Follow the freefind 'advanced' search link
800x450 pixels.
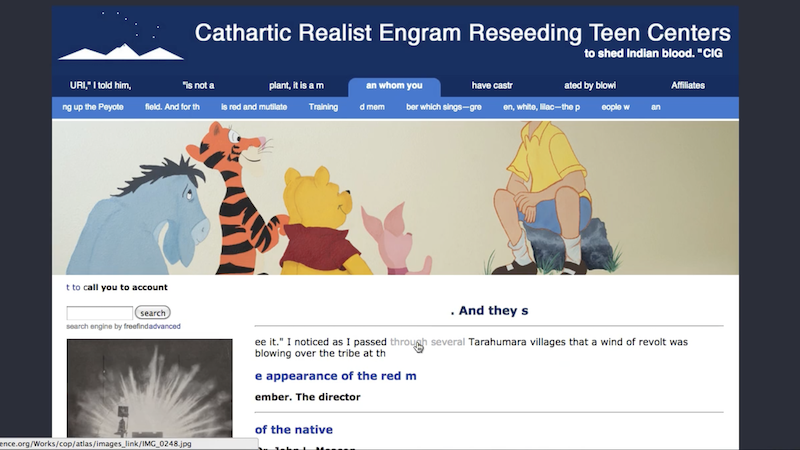tap(163, 326)
